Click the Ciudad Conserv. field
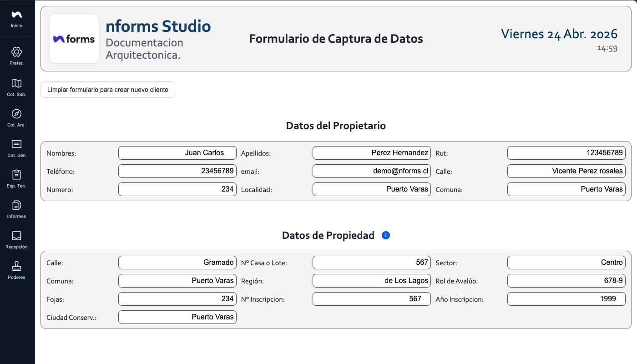 click(x=177, y=317)
